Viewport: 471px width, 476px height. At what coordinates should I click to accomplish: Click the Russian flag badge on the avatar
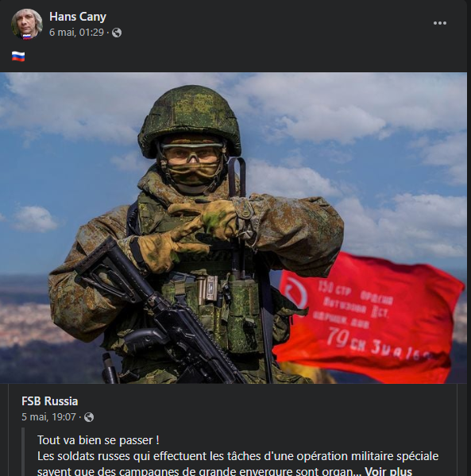click(x=27, y=37)
